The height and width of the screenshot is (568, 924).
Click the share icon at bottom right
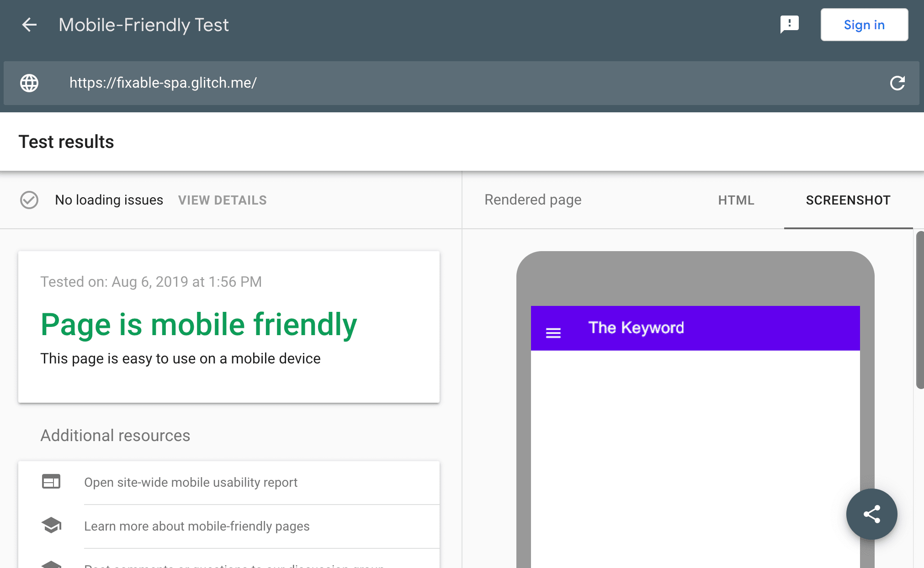pyautogui.click(x=871, y=515)
